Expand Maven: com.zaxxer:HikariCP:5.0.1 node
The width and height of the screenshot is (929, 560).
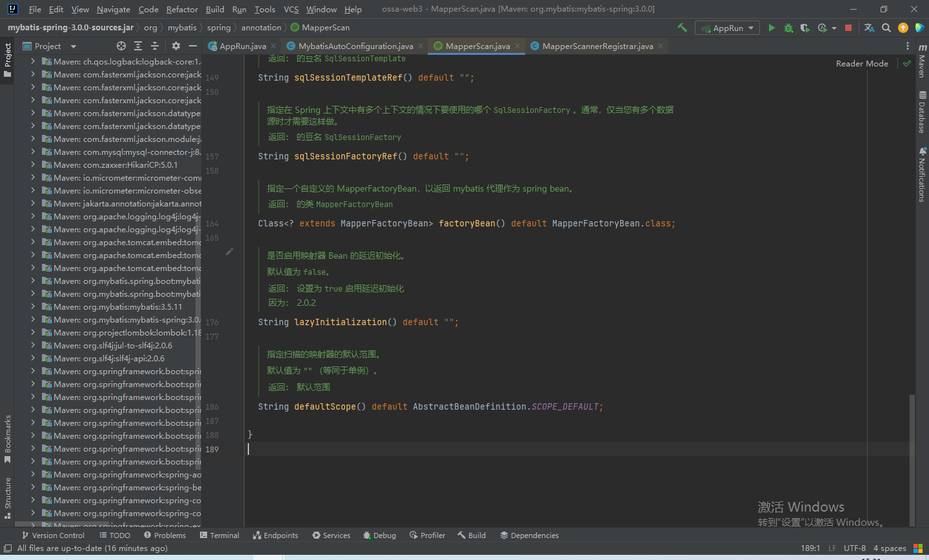33,165
